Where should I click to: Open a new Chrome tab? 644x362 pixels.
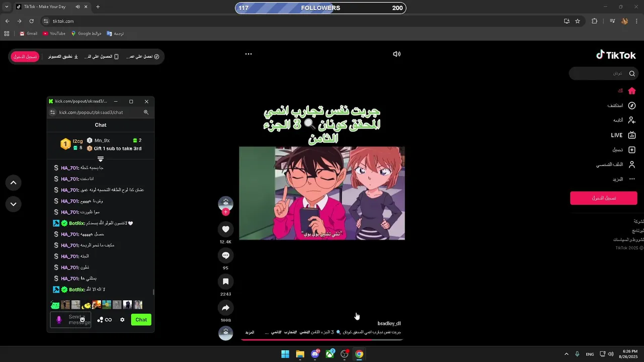click(98, 7)
